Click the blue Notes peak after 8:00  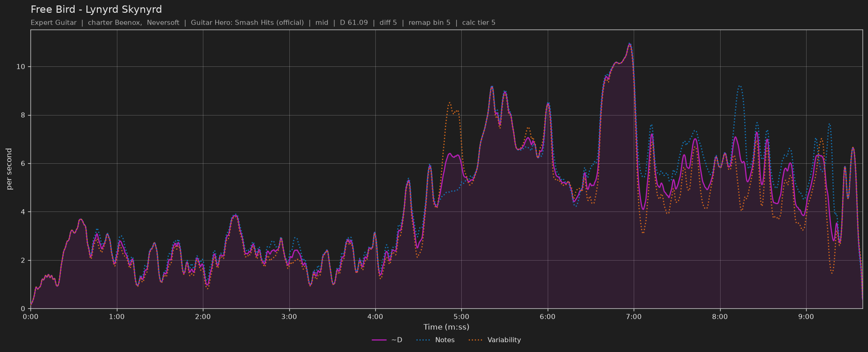pyautogui.click(x=740, y=85)
